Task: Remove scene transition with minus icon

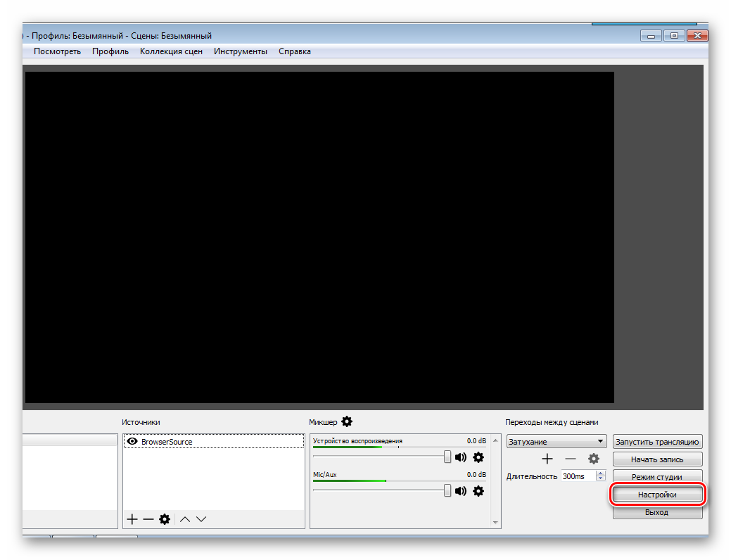Action: 571,459
